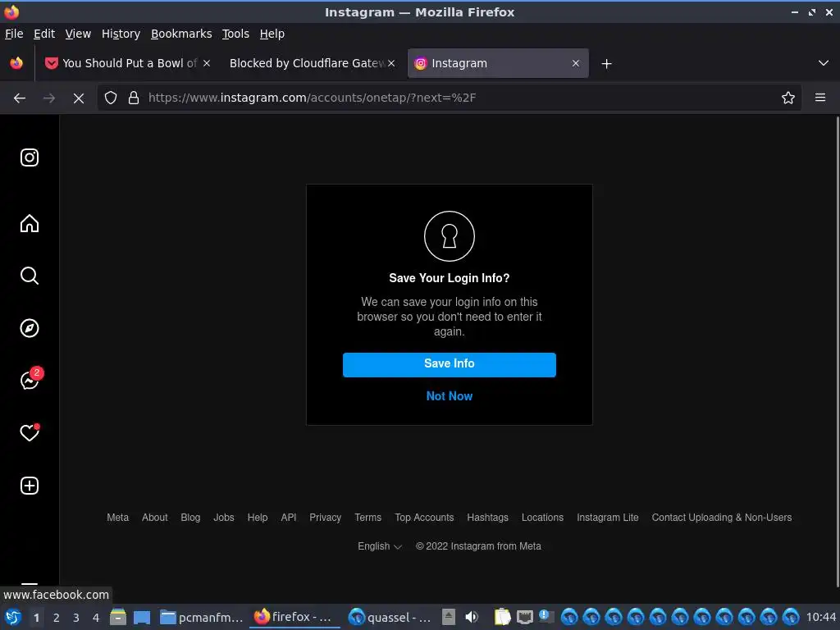Open the volume speaker tray icon
840x630 pixels.
(472, 617)
